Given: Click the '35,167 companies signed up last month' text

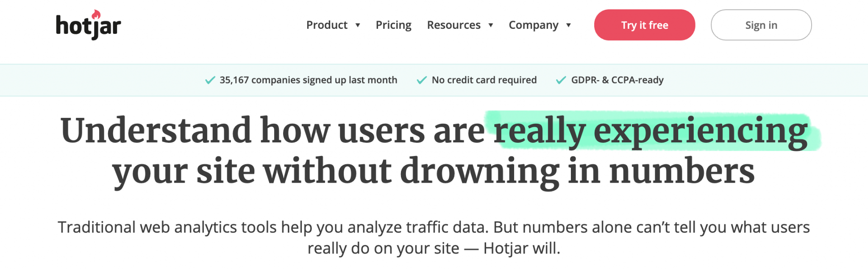Looking at the screenshot, I should pos(308,80).
